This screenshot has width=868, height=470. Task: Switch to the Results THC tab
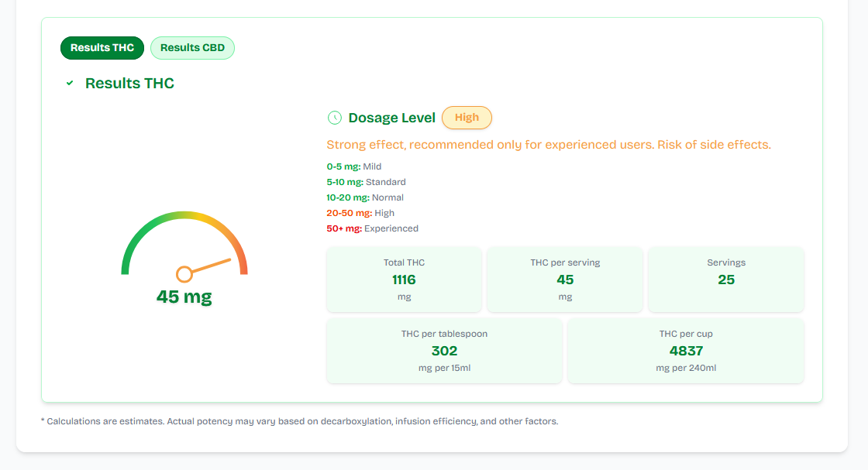pos(102,48)
